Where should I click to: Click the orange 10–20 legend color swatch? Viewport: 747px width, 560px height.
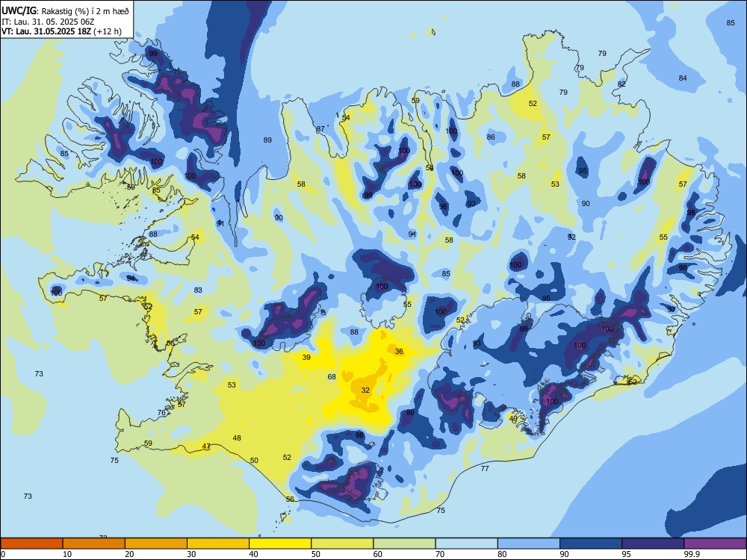point(94,544)
